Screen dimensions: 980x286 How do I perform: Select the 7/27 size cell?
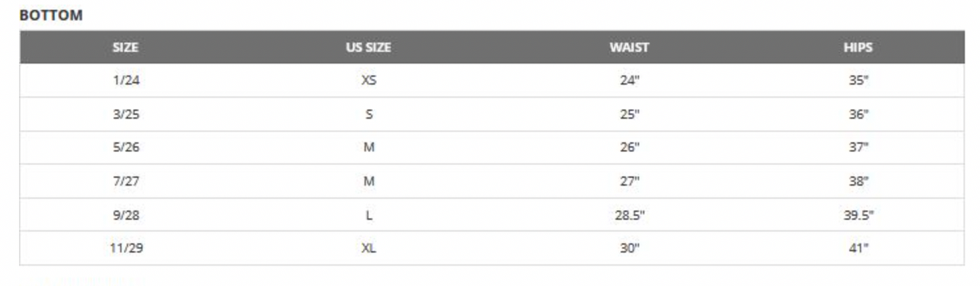125,181
